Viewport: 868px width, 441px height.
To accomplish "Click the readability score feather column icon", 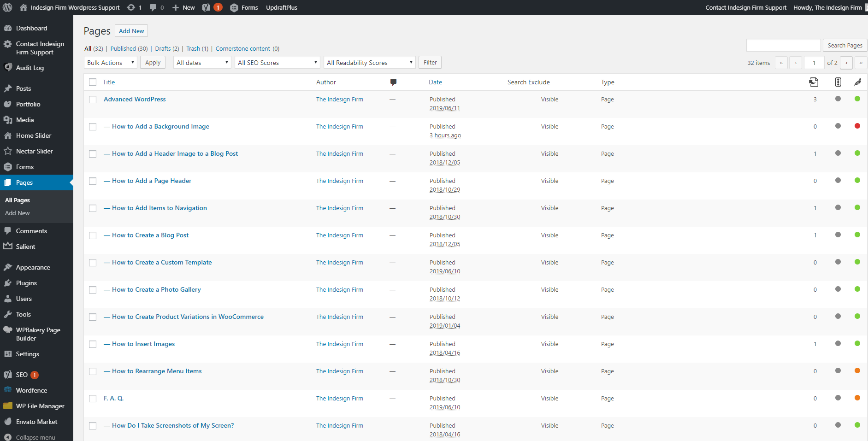I will tap(857, 82).
